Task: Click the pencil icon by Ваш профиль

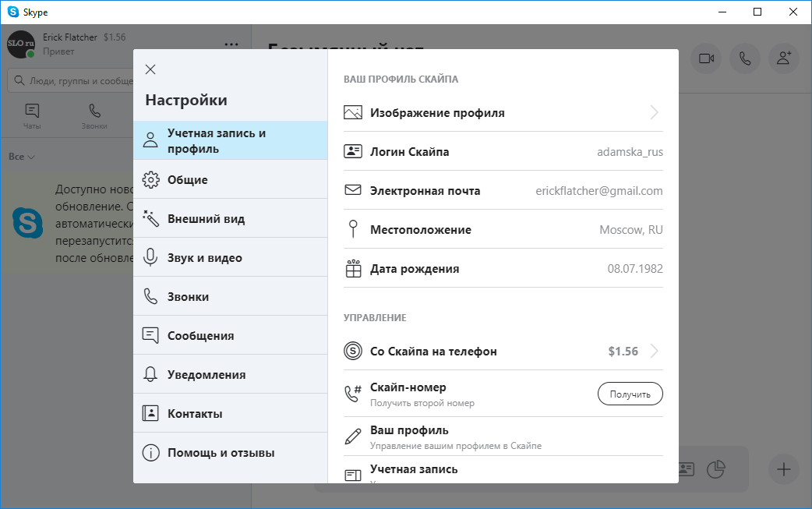Action: tap(353, 437)
